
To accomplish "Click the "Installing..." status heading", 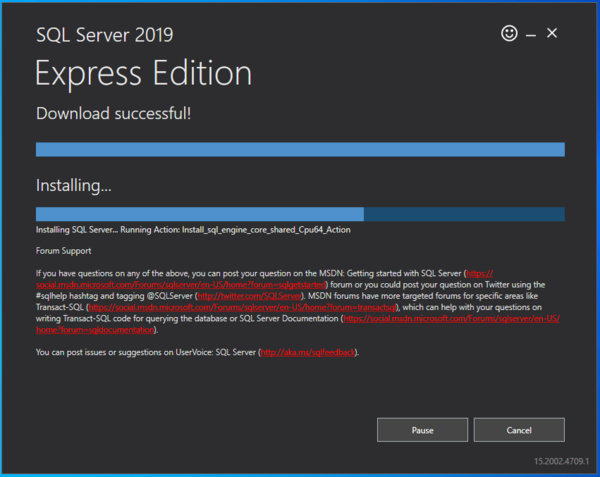I will coord(74,185).
